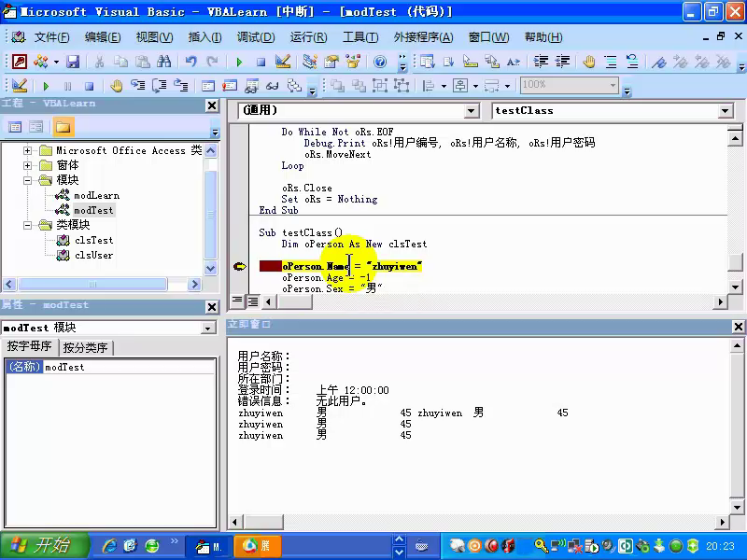The height and width of the screenshot is (560, 747).
Task: Toggle Folders in Project panel
Action: click(63, 127)
